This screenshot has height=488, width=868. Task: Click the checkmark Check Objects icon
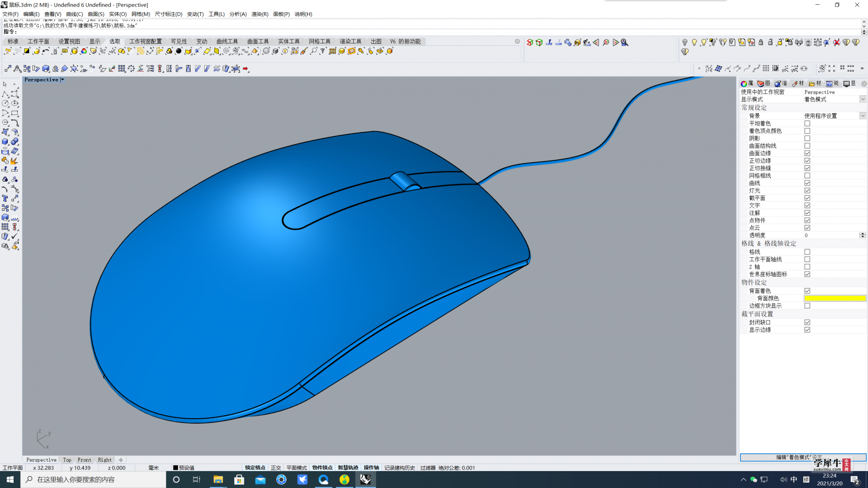15,236
